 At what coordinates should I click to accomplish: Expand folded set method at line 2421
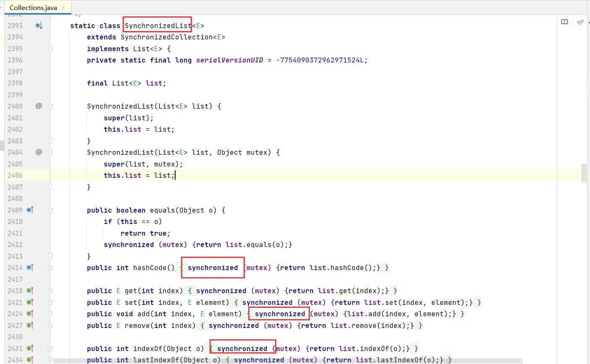click(50, 302)
